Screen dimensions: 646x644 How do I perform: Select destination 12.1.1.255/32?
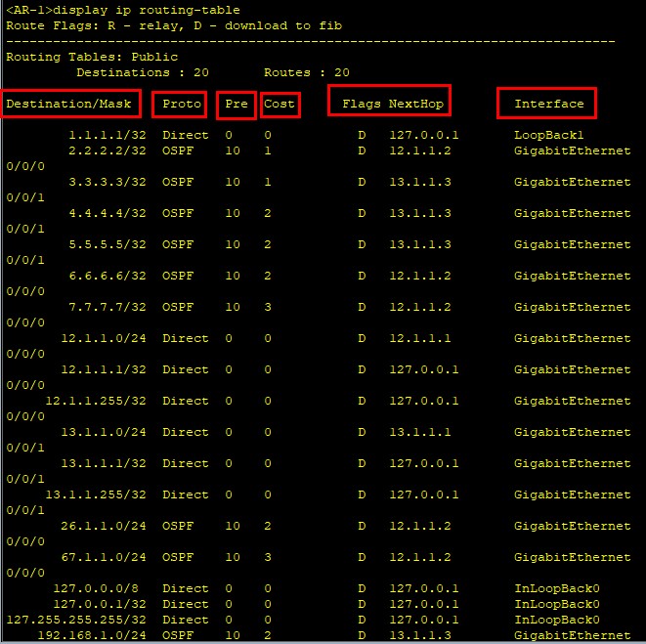[x=96, y=401]
